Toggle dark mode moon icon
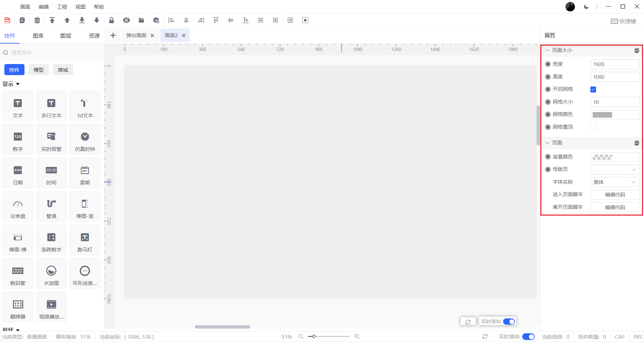This screenshot has width=644, height=342. pos(586,7)
